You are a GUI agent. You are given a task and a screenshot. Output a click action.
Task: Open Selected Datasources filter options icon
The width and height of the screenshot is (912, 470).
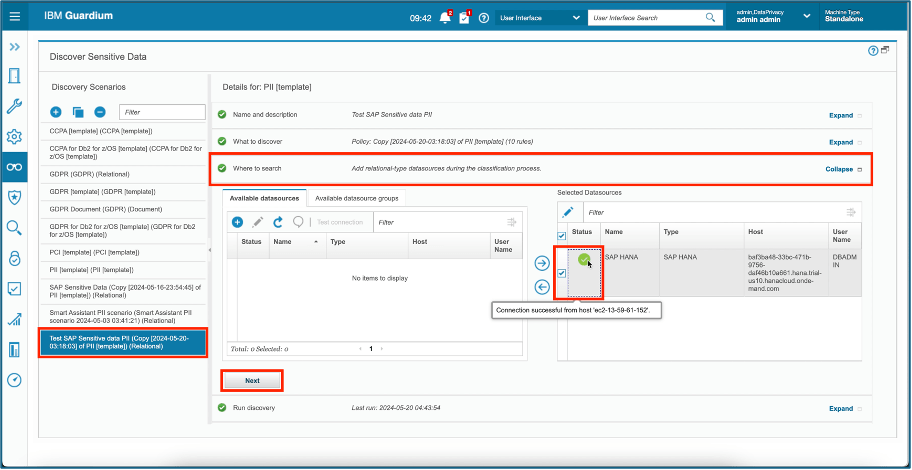[x=851, y=212]
